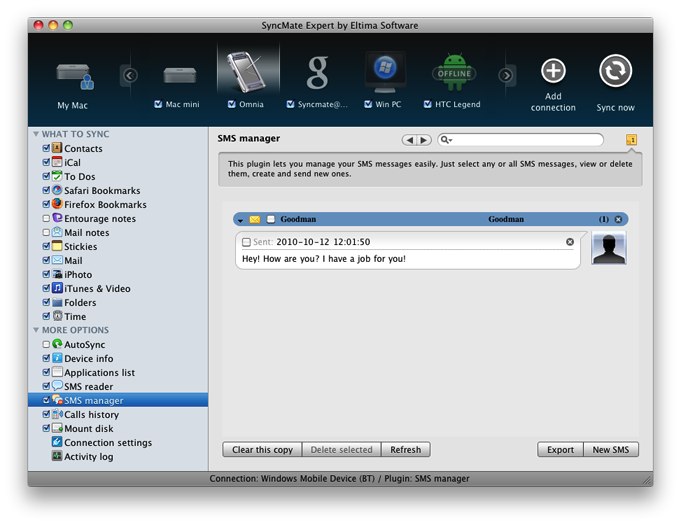Uncheck the Stickies checkbox
This screenshot has height=525, width=681.
click(46, 246)
